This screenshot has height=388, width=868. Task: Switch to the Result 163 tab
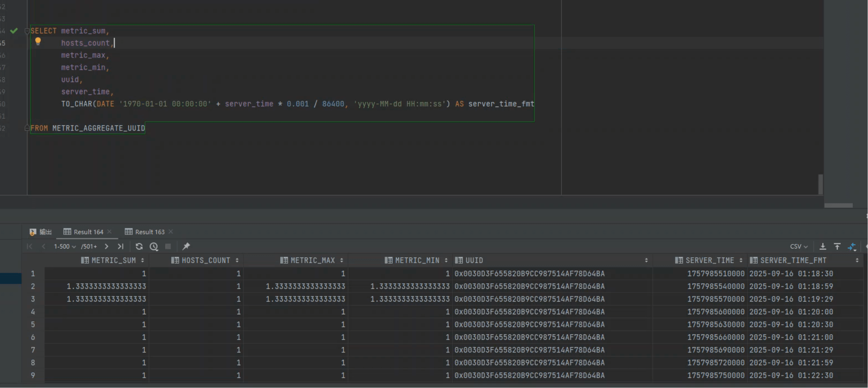click(x=145, y=232)
